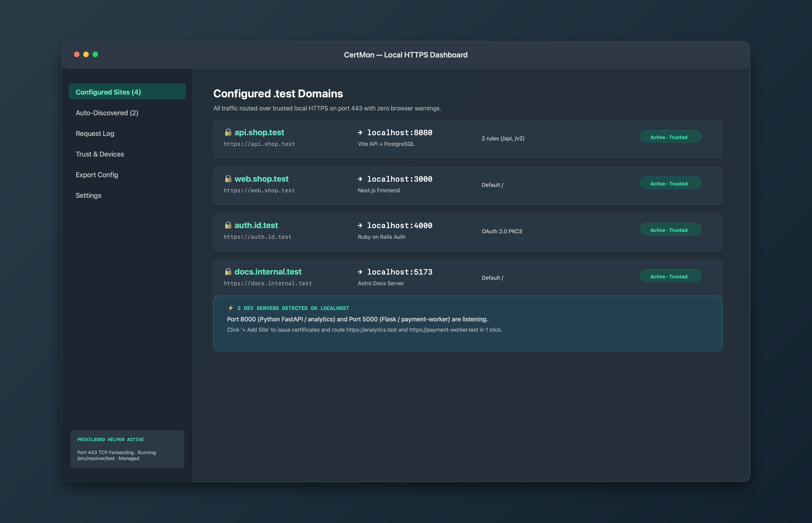Click the URL https://api.shop.test

pos(259,144)
